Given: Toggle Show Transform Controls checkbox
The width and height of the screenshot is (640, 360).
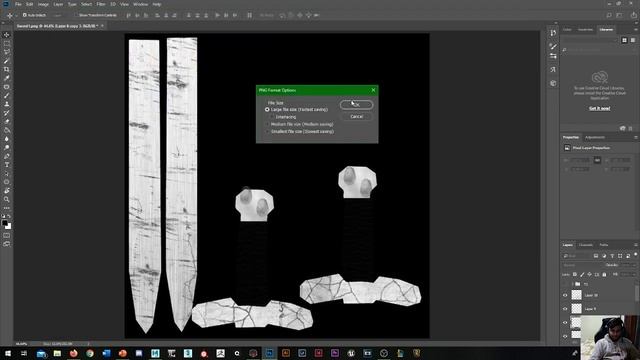Looking at the screenshot, I should (x=76, y=15).
